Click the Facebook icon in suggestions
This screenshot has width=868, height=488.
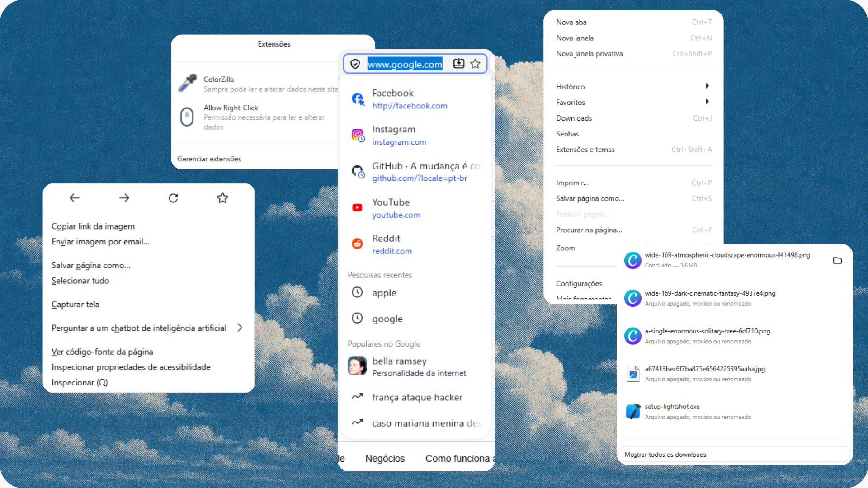pyautogui.click(x=358, y=99)
